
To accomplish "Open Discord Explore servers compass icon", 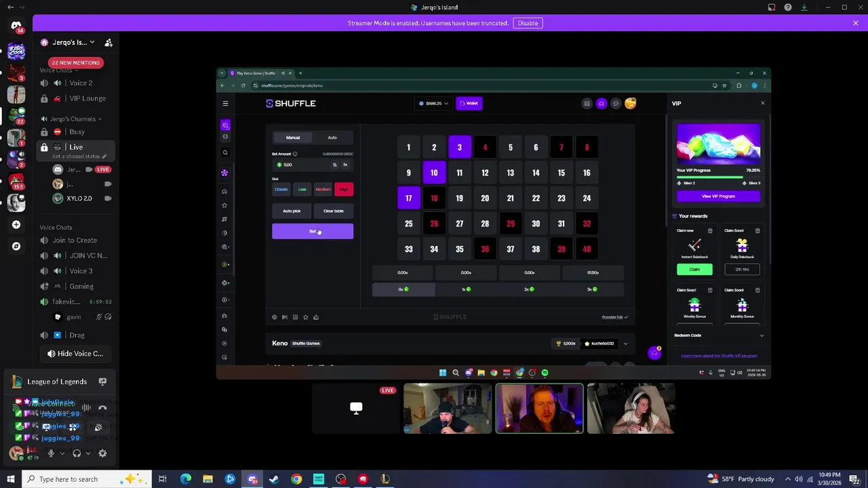I will [16, 246].
